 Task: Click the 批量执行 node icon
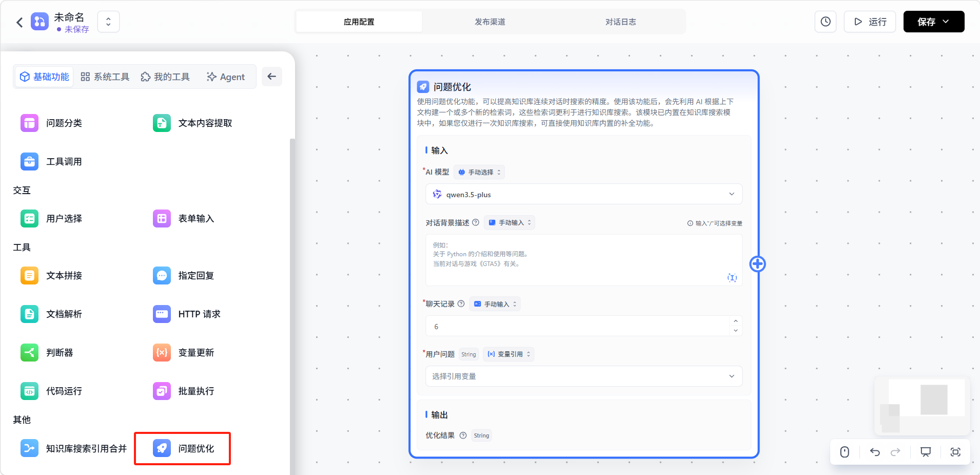[162, 391]
